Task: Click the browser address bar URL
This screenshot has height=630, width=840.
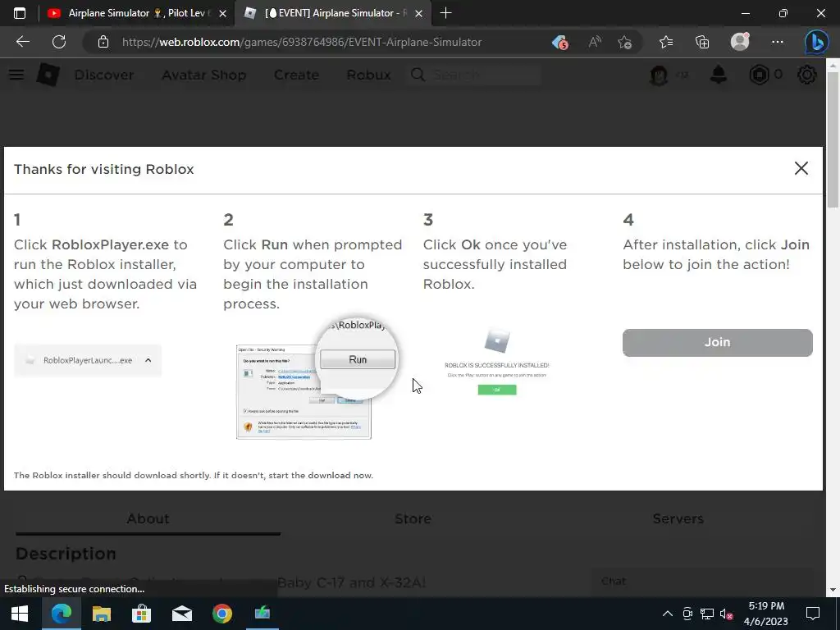Action: (302, 42)
